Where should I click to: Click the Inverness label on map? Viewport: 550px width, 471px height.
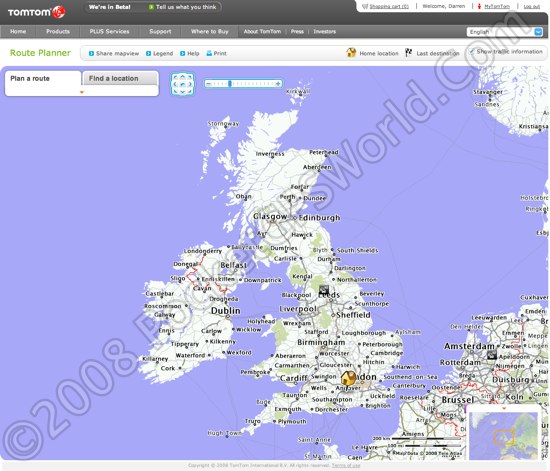pos(270,154)
